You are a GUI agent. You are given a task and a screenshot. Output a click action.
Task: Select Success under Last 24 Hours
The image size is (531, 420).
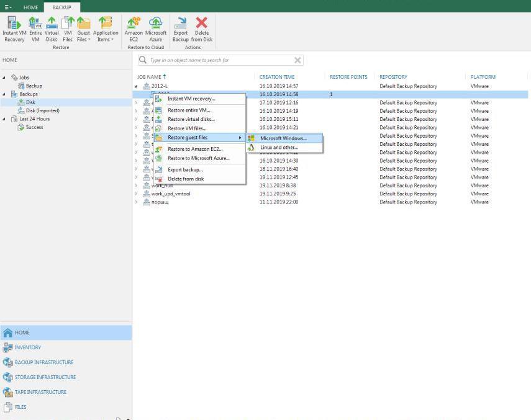point(34,127)
